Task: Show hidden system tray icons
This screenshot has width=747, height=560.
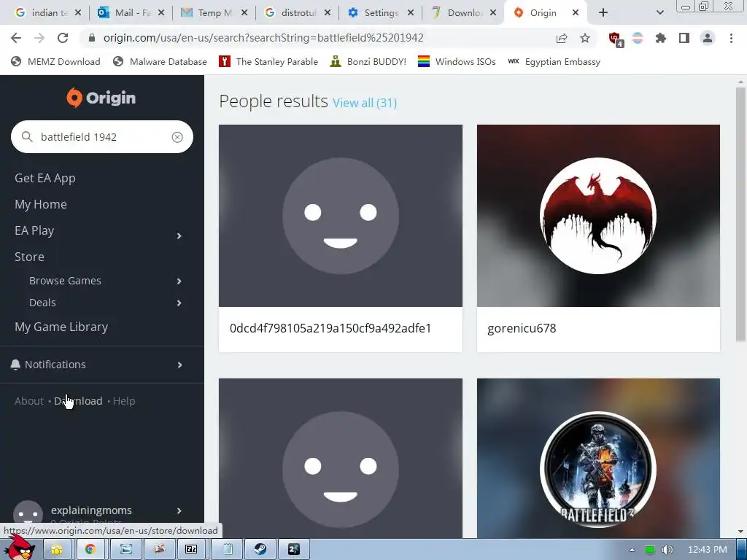Action: tap(632, 550)
